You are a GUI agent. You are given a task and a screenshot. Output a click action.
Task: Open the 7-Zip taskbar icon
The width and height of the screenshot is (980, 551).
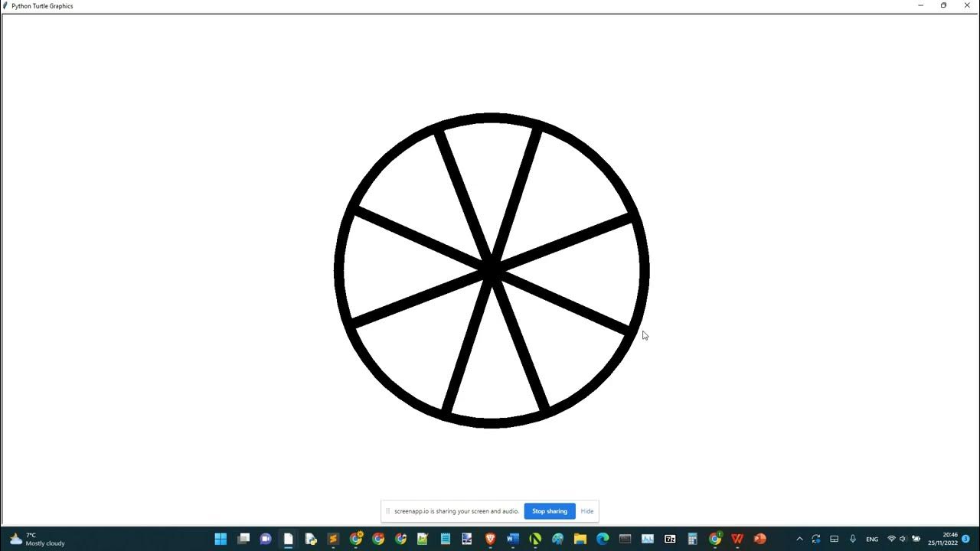670,539
